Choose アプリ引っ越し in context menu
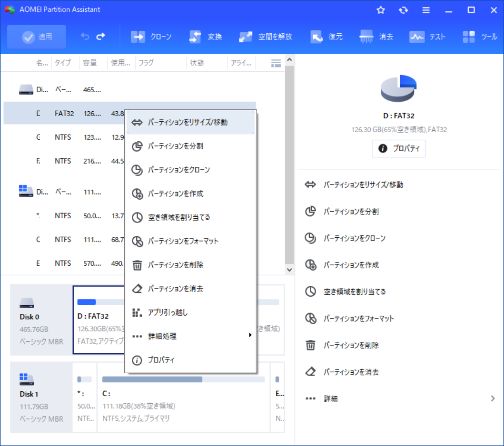 pyautogui.click(x=191, y=312)
